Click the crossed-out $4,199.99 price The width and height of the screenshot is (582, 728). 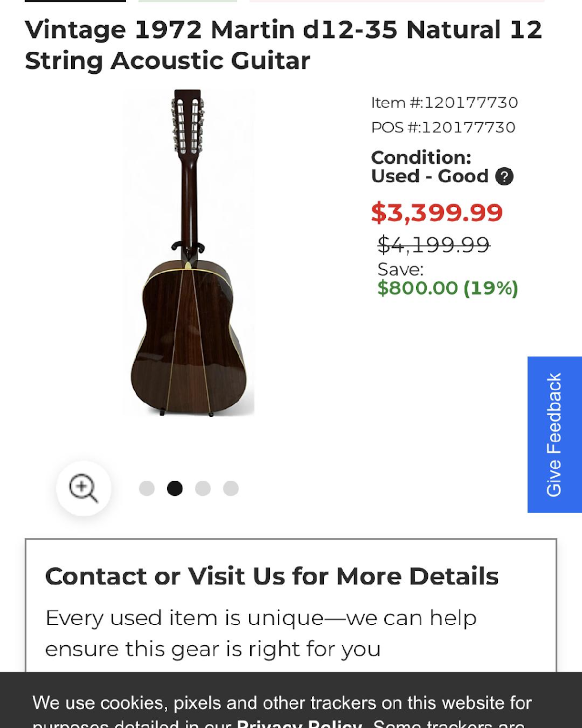coord(434,244)
